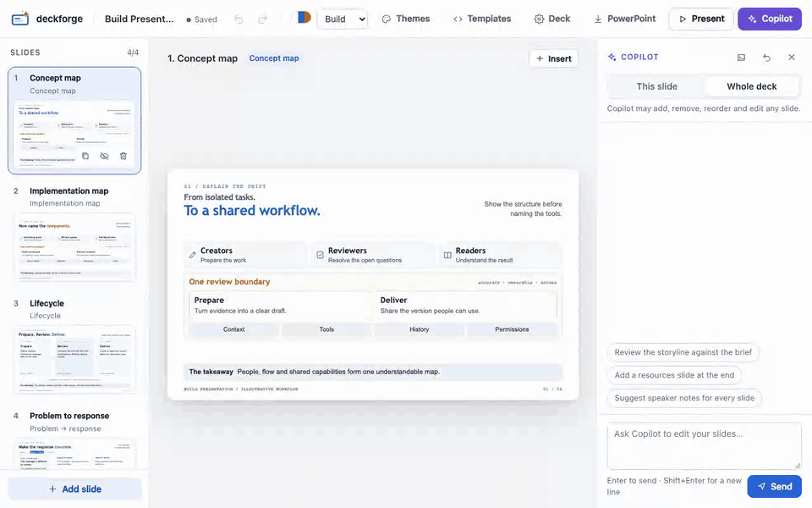This screenshot has height=508, width=812.
Task: Select the Deliver card on the slide
Action: 465,306
